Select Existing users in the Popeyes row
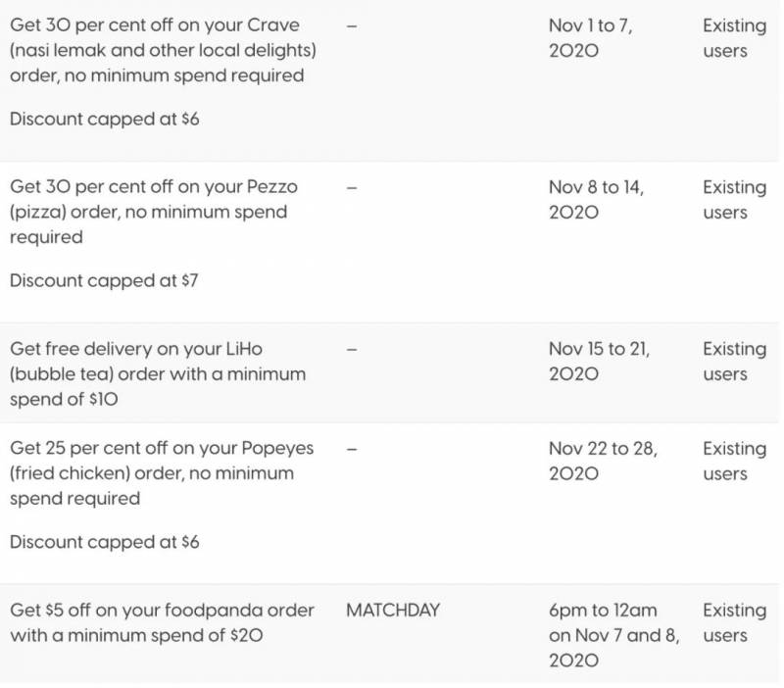The image size is (784, 688). coord(735,462)
